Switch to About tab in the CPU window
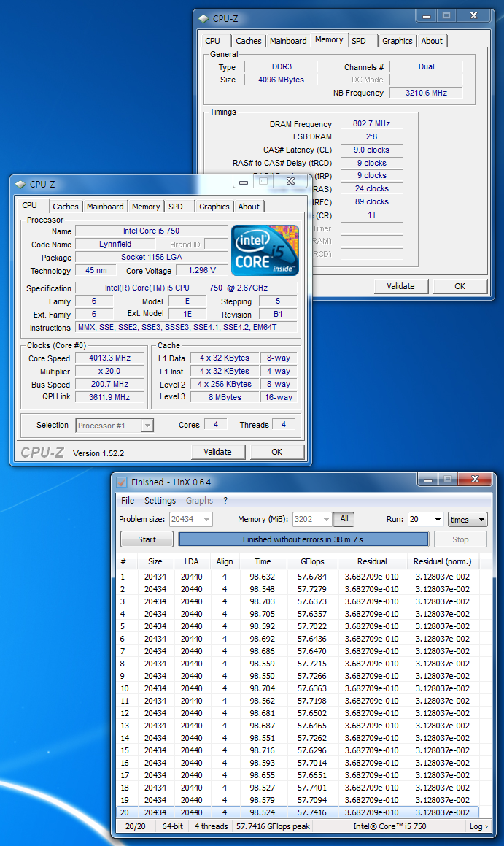 click(x=249, y=207)
